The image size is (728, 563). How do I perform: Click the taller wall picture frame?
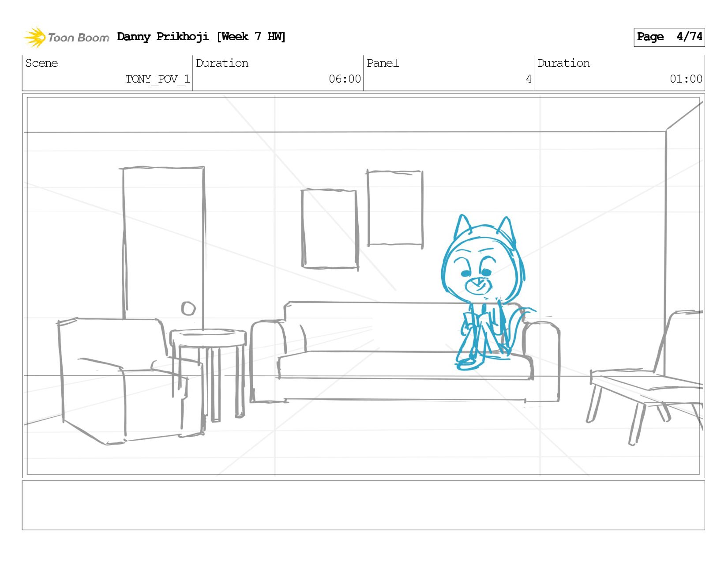click(395, 208)
